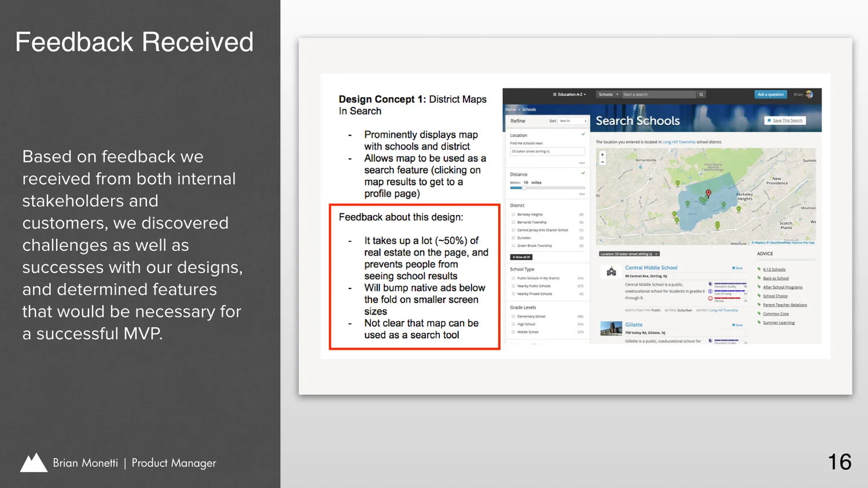
Task: Open the Sort 'Best Fit' dropdown
Action: pyautogui.click(x=573, y=121)
